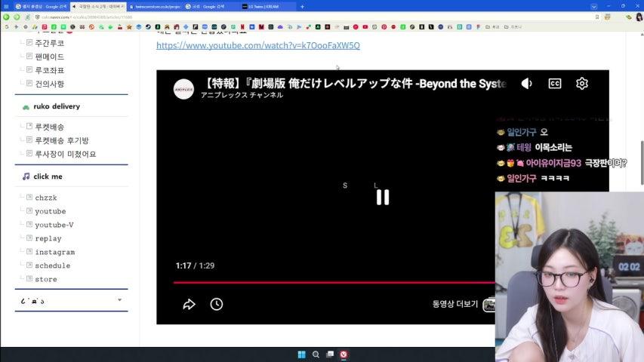Open the 루코좌표 board
The width and height of the screenshot is (644, 362).
tap(49, 70)
